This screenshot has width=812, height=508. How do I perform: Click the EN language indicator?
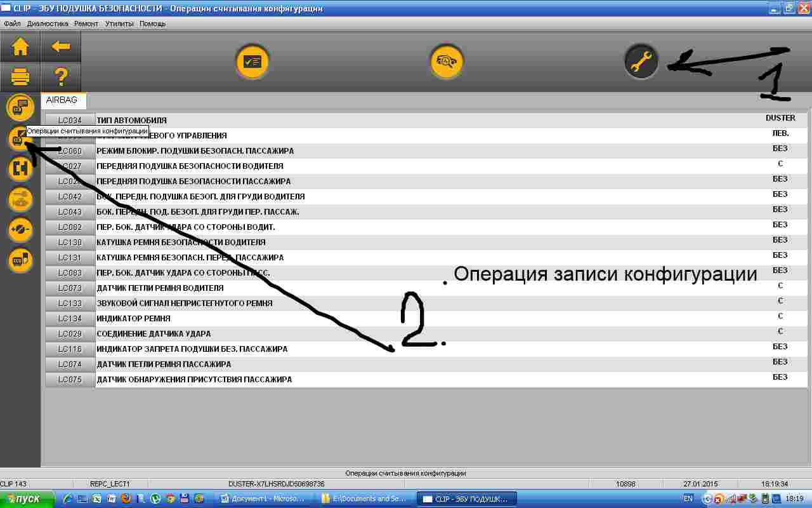click(688, 498)
